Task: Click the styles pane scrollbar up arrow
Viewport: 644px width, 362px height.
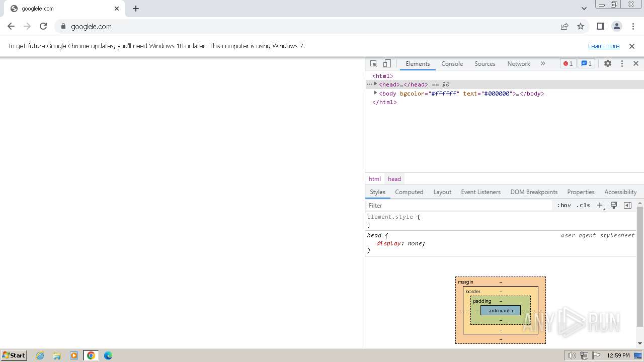Action: (x=640, y=204)
